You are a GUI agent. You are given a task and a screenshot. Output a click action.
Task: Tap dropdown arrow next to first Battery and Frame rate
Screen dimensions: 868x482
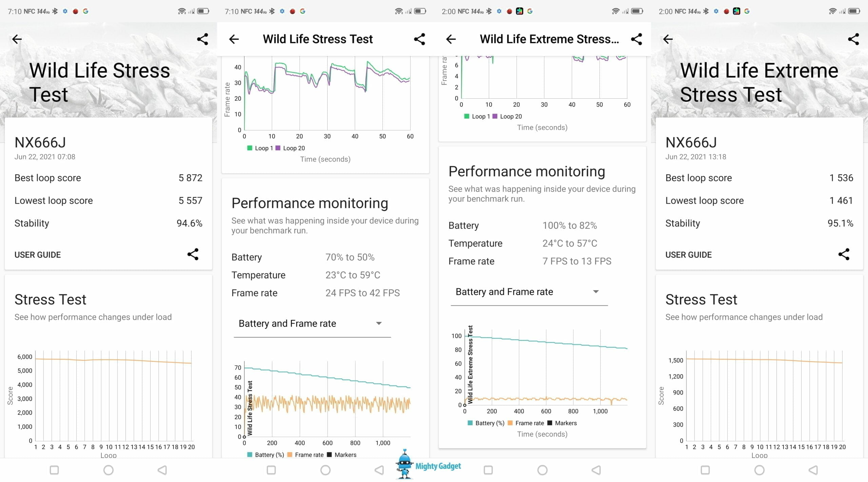(379, 324)
